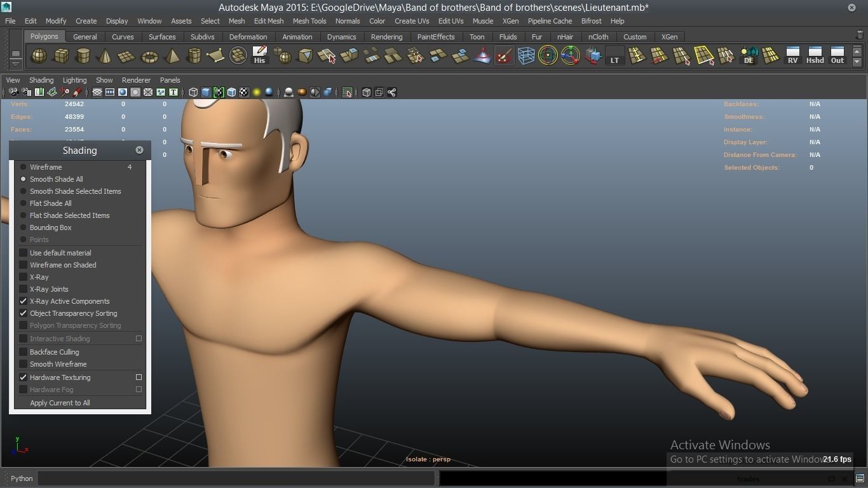The width and height of the screenshot is (868, 488).
Task: Open Hardware Texturing option box
Action: tap(139, 377)
